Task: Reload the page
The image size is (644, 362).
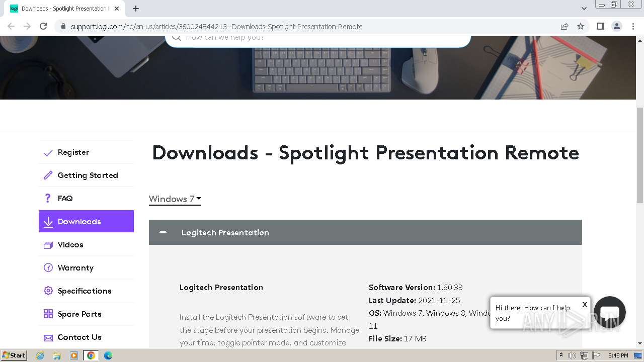Action: click(43, 26)
